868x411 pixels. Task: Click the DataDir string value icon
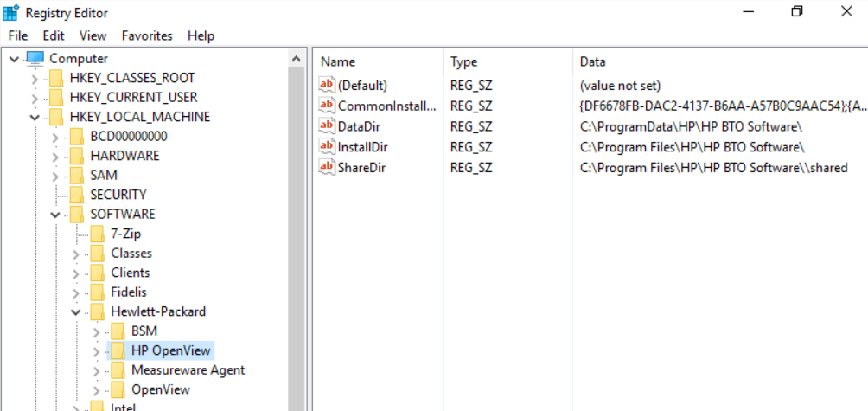point(327,125)
